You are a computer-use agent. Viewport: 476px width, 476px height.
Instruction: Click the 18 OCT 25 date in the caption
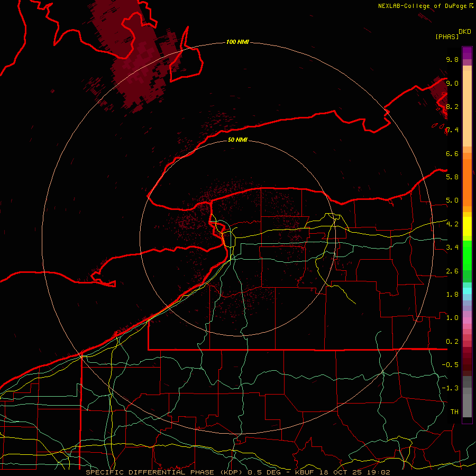pos(342,472)
